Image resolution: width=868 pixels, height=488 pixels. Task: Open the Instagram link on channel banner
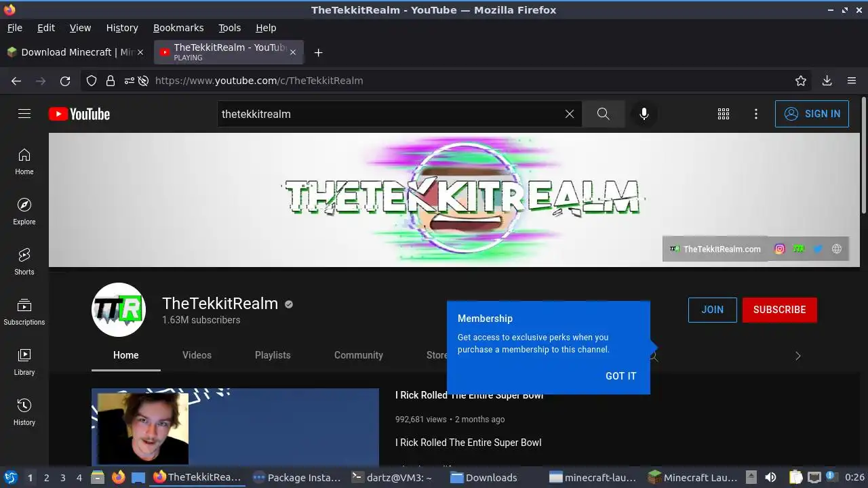click(780, 249)
